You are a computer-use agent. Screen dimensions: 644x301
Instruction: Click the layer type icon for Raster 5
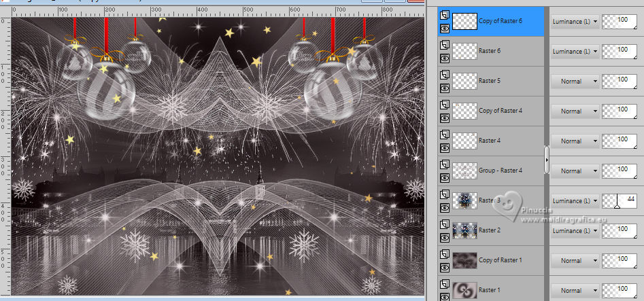(444, 75)
